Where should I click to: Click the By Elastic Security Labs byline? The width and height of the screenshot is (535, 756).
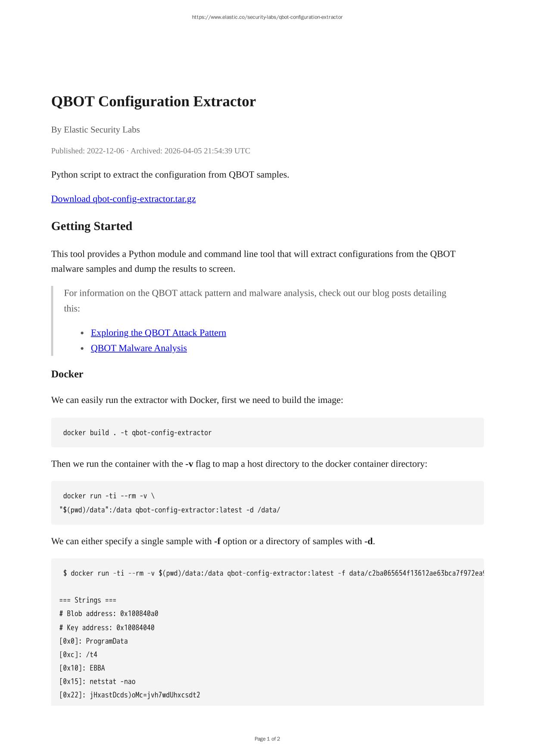tap(95, 130)
